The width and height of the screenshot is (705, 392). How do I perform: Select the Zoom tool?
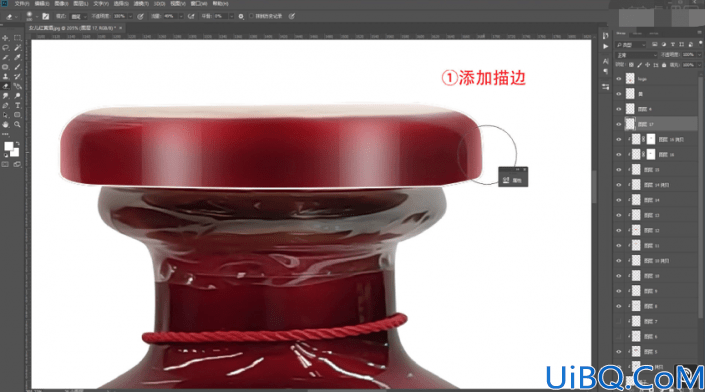(17, 125)
